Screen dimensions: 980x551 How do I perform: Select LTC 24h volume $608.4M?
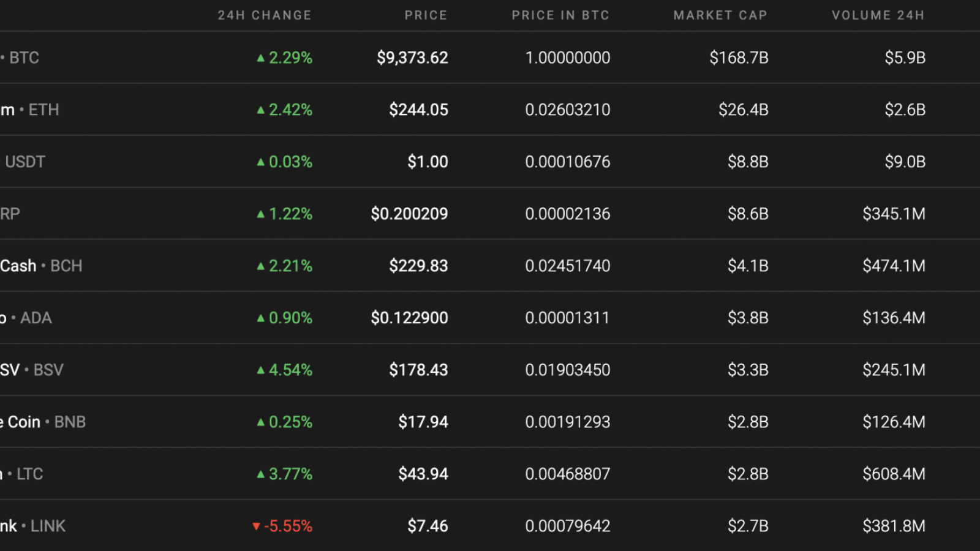tap(894, 474)
